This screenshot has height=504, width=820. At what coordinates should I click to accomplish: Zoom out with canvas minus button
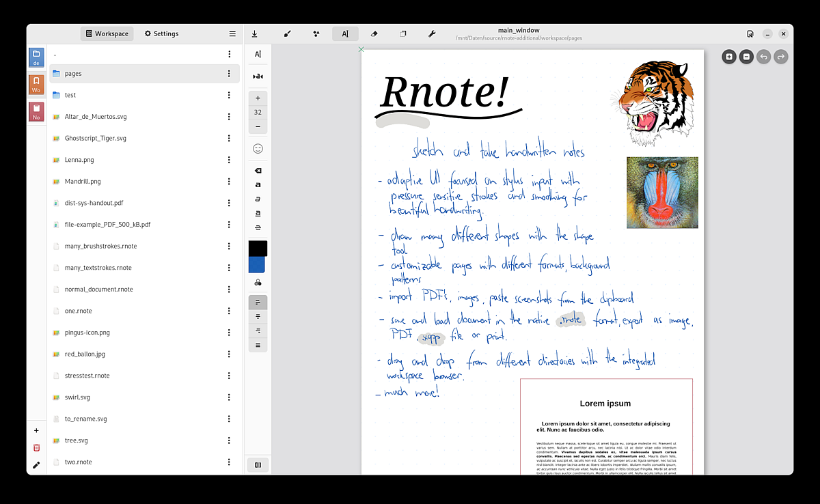click(746, 57)
